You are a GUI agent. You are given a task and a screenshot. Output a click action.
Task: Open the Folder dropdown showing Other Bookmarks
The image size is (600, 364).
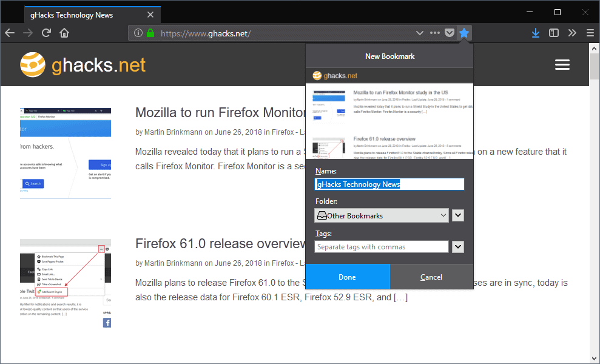click(x=381, y=215)
